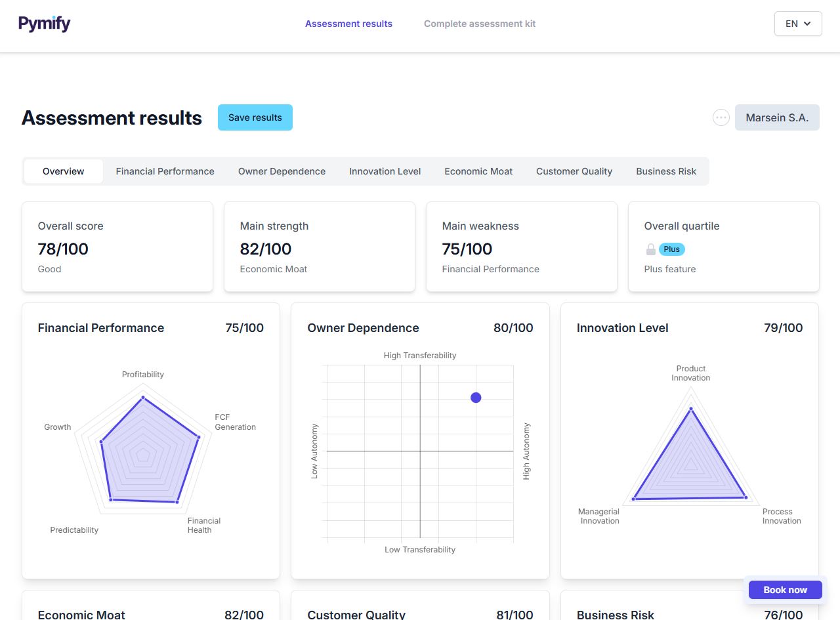
Task: Click the Product Innovation label
Action: (690, 373)
